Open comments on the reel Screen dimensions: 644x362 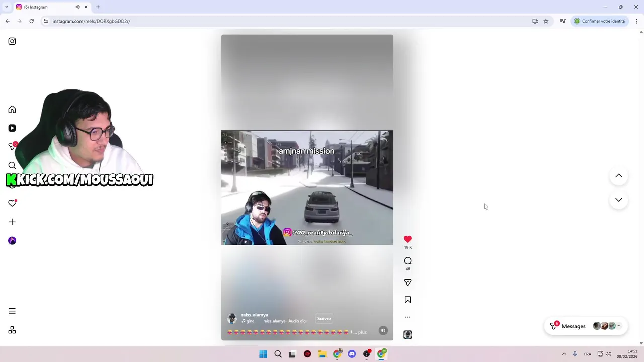tap(408, 261)
